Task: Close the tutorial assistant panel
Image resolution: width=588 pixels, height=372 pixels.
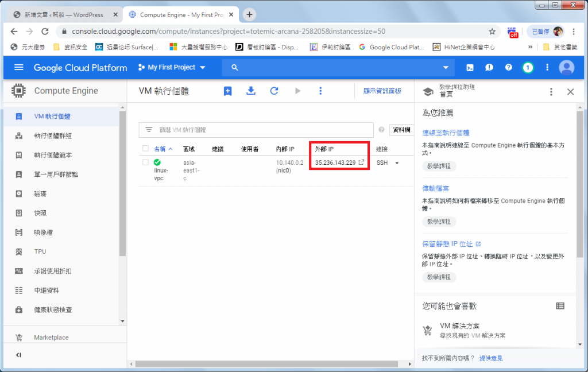Action: tap(570, 91)
